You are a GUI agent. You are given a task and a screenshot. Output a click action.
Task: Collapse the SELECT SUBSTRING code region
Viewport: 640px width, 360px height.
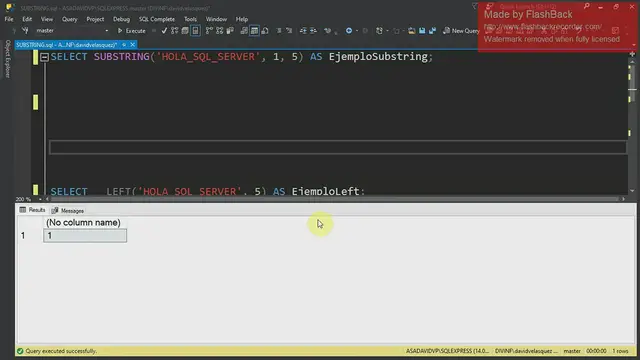(x=44, y=57)
